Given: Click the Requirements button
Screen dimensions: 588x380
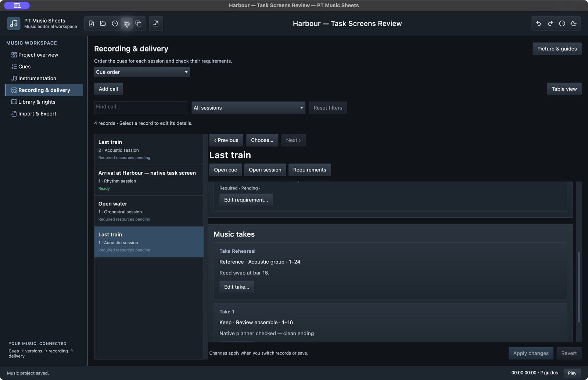Looking at the screenshot, I should (309, 170).
